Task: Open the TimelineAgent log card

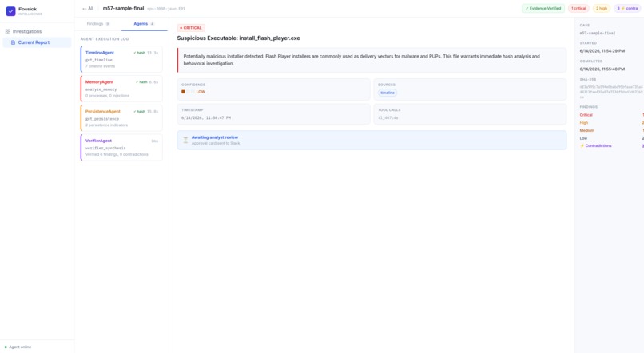Action: pyautogui.click(x=121, y=59)
